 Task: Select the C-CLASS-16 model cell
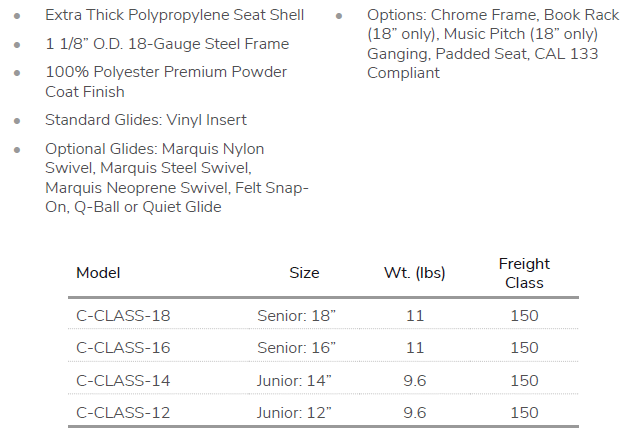[123, 348]
